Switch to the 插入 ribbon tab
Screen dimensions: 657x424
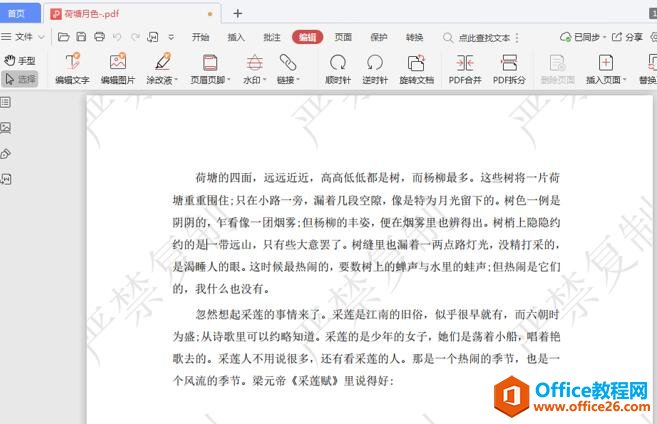pyautogui.click(x=236, y=37)
